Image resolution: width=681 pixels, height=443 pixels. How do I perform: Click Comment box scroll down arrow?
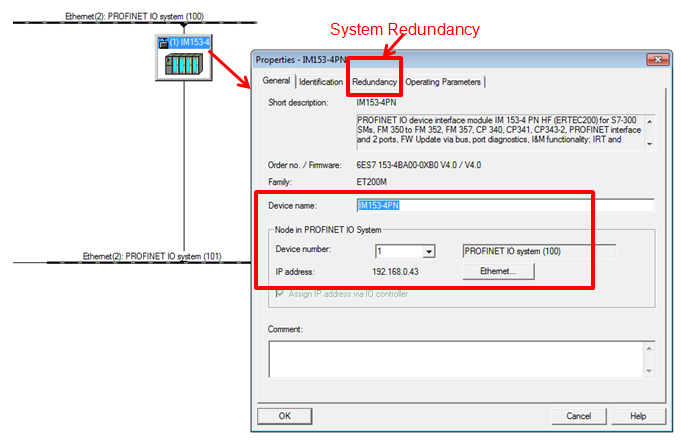649,370
